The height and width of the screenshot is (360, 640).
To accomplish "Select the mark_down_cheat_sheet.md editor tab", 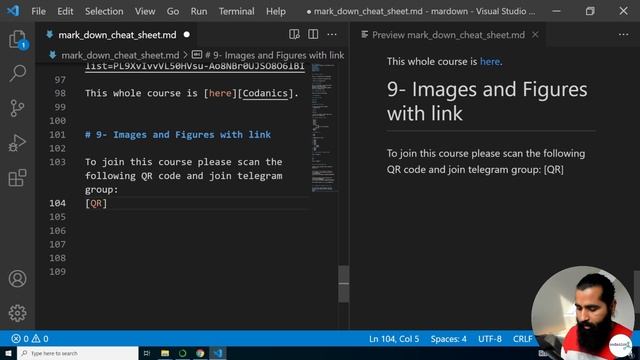I will 117,35.
